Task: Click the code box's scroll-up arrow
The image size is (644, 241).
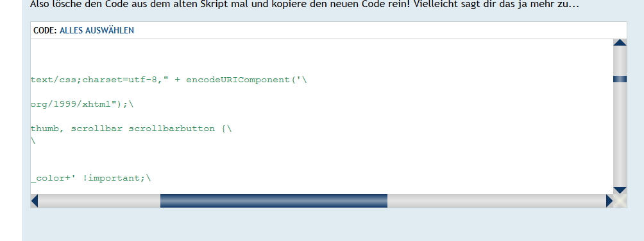Action: [x=620, y=42]
